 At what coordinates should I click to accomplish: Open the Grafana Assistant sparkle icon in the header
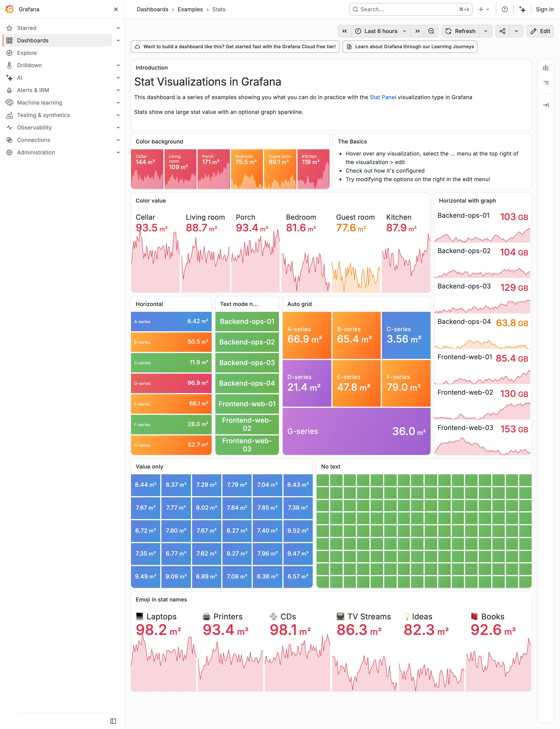pos(522,9)
